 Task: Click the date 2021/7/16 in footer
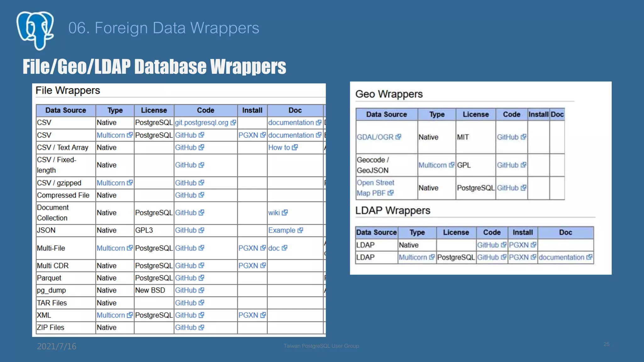57,346
